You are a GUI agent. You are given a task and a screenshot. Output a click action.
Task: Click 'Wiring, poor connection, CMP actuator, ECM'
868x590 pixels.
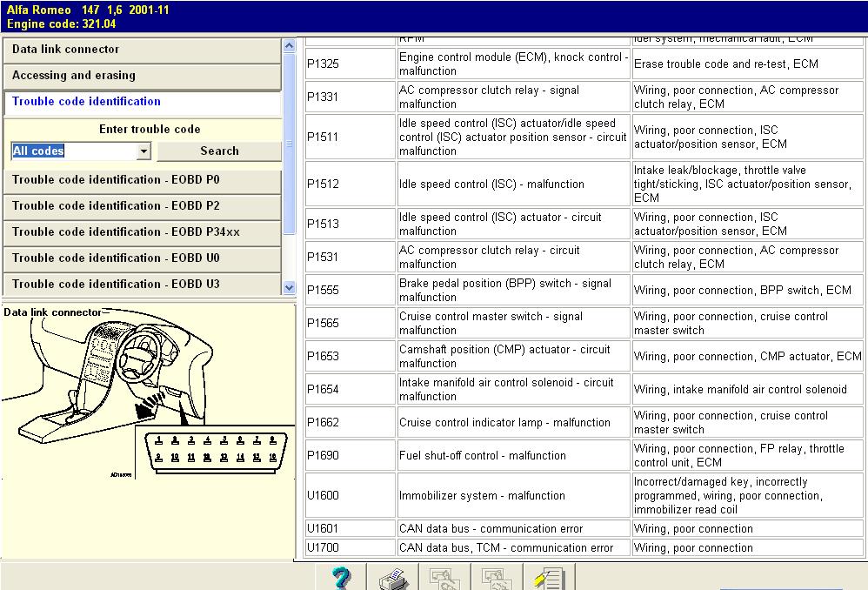[747, 356]
